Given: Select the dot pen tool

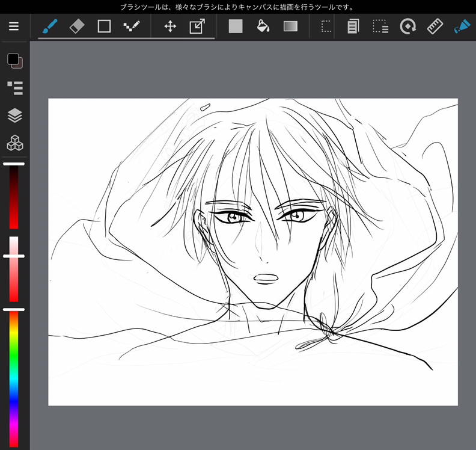Looking at the screenshot, I should 132,26.
